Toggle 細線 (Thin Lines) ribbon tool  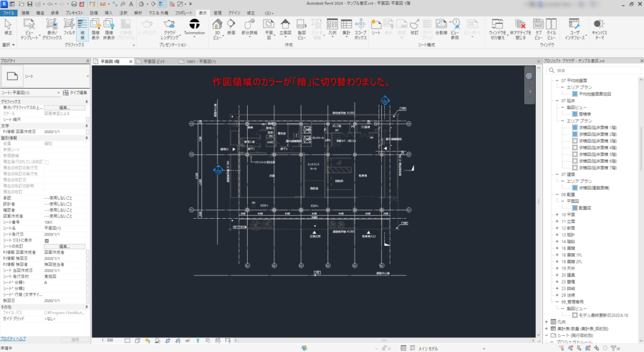82,29
